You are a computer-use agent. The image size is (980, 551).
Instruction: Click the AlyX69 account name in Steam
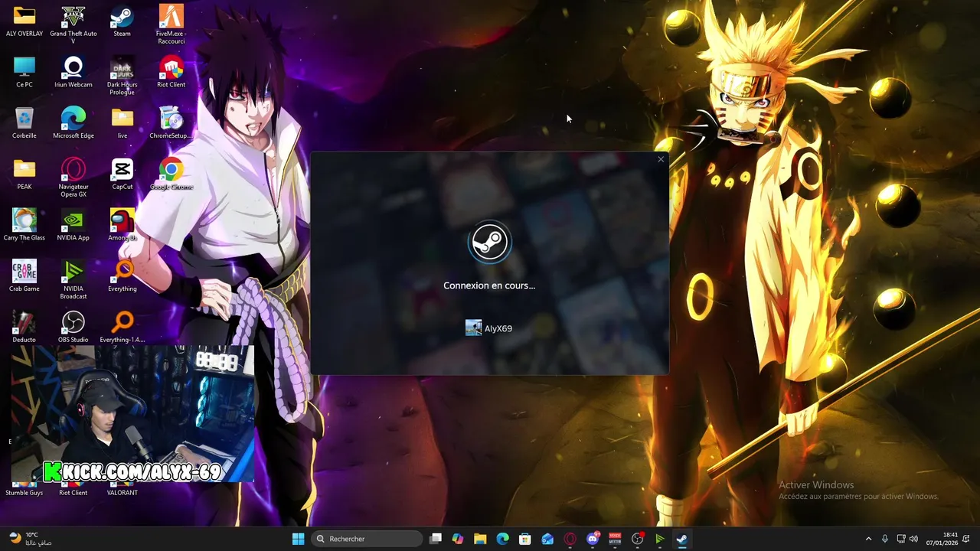pyautogui.click(x=498, y=328)
